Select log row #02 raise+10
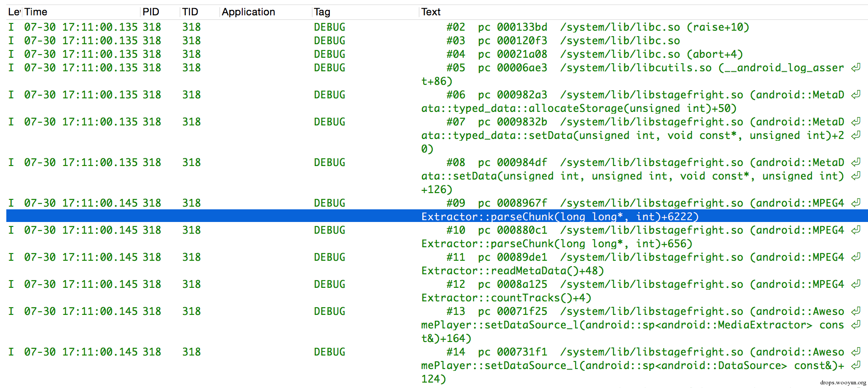The width and height of the screenshot is (868, 388). point(437,27)
